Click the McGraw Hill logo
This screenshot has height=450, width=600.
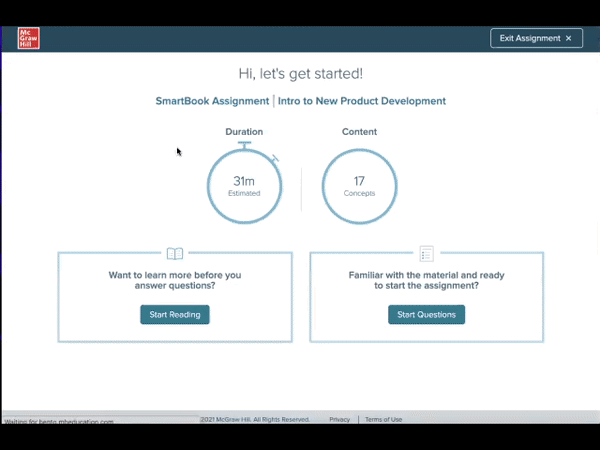tap(28, 38)
